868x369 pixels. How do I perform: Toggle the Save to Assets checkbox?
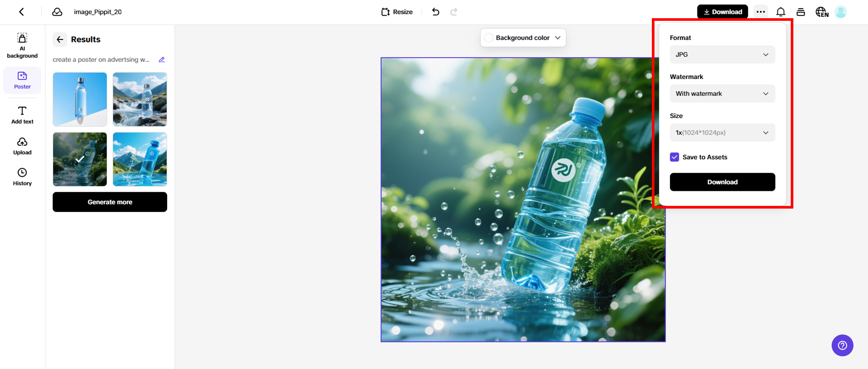coord(674,157)
